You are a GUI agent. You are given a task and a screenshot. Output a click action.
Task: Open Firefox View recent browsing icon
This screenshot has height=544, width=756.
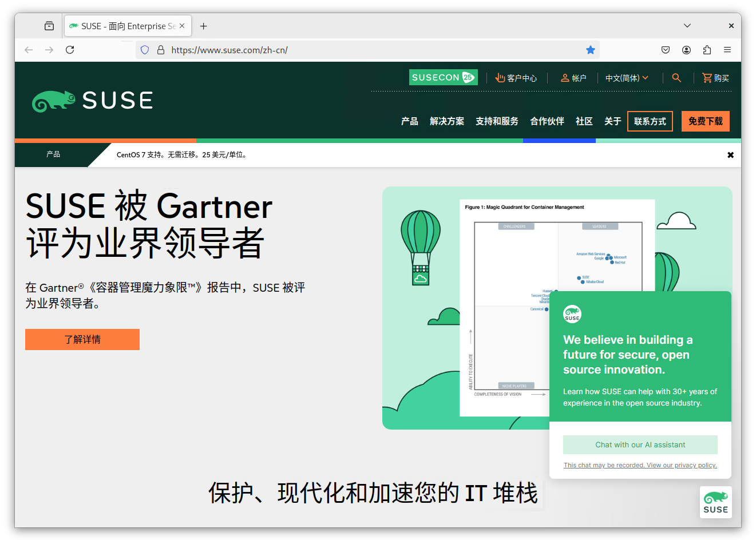(x=49, y=26)
